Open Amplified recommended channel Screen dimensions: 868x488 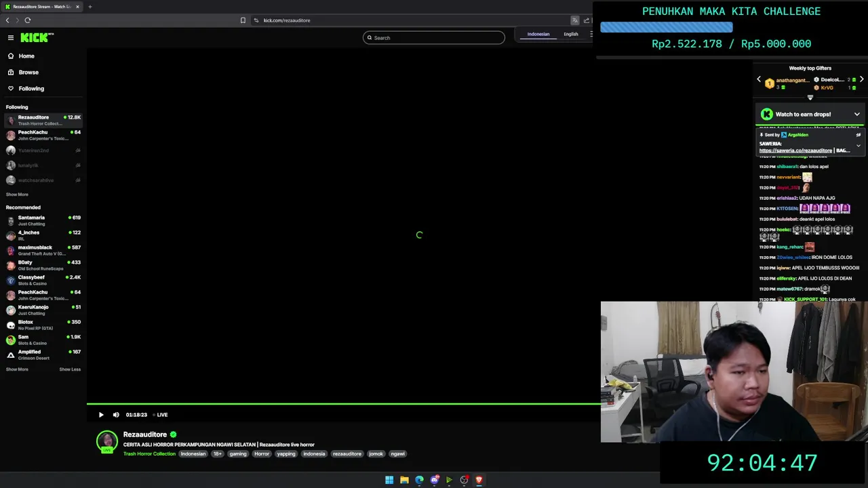(x=43, y=354)
